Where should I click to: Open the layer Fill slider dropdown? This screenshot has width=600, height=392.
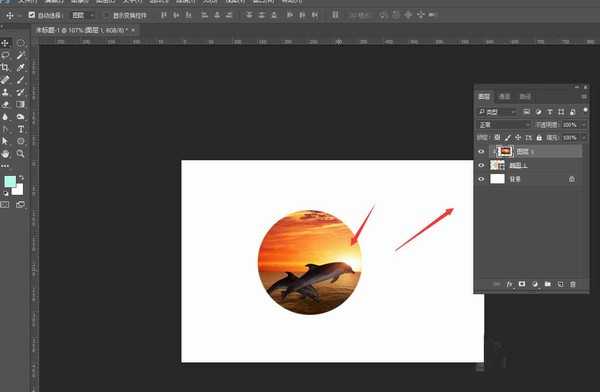click(x=584, y=137)
